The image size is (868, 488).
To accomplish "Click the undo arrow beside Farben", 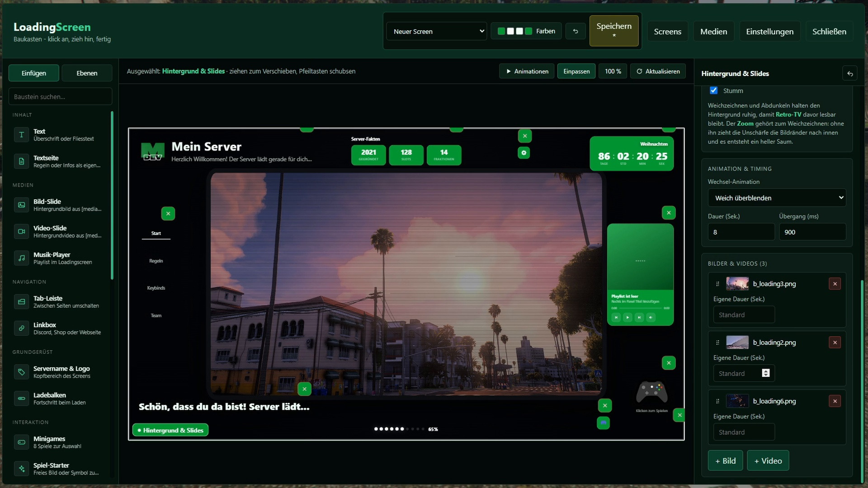I will [x=576, y=31].
